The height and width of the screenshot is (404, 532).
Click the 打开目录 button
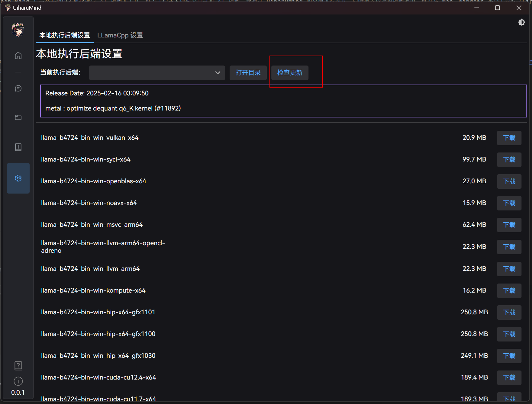pos(248,73)
